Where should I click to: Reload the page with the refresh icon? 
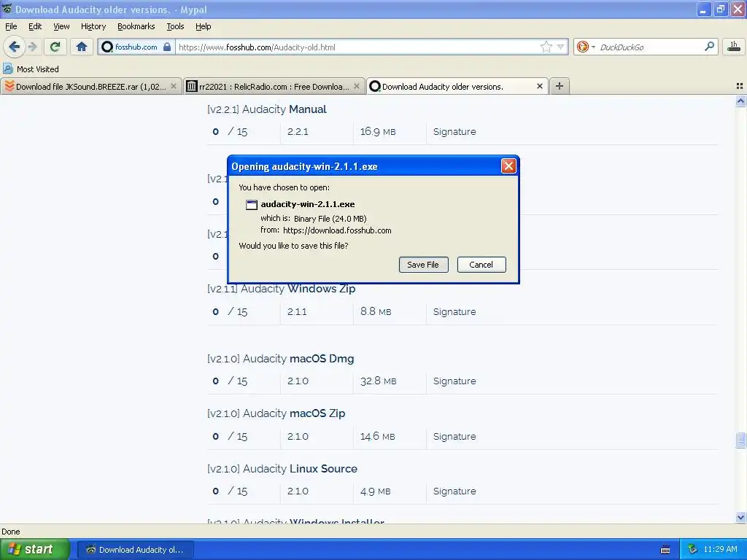(55, 47)
